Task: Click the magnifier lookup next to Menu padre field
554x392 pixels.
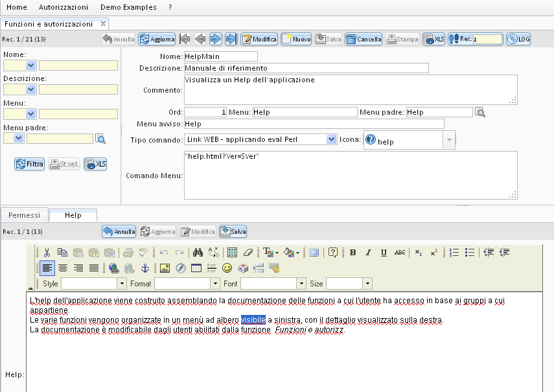Action: pyautogui.click(x=479, y=112)
